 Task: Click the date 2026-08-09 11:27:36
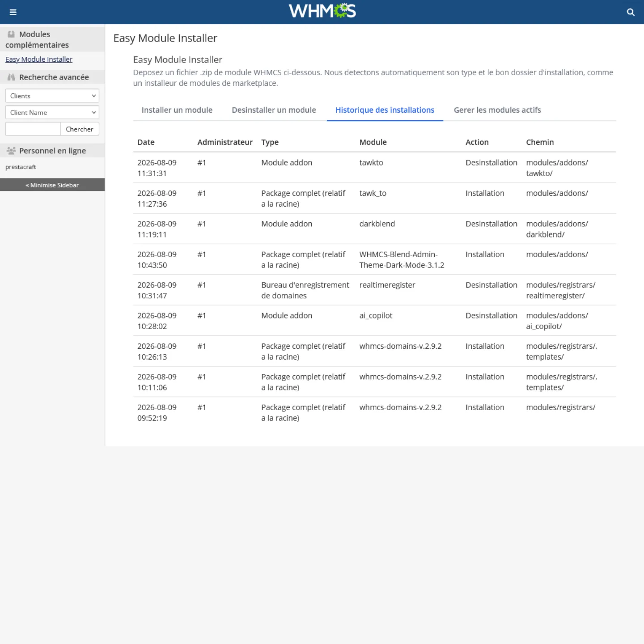(x=157, y=199)
